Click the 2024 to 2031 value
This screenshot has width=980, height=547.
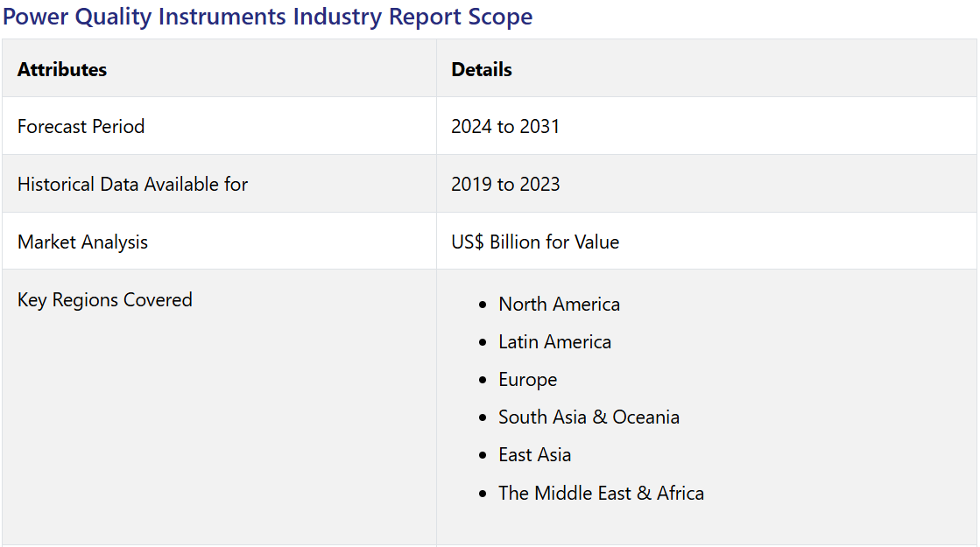[505, 126]
